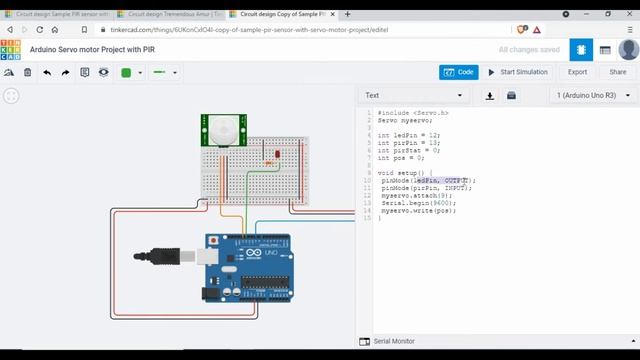Switch to the Sample PIR sensor tab
The height and width of the screenshot is (360, 640).
point(57,14)
